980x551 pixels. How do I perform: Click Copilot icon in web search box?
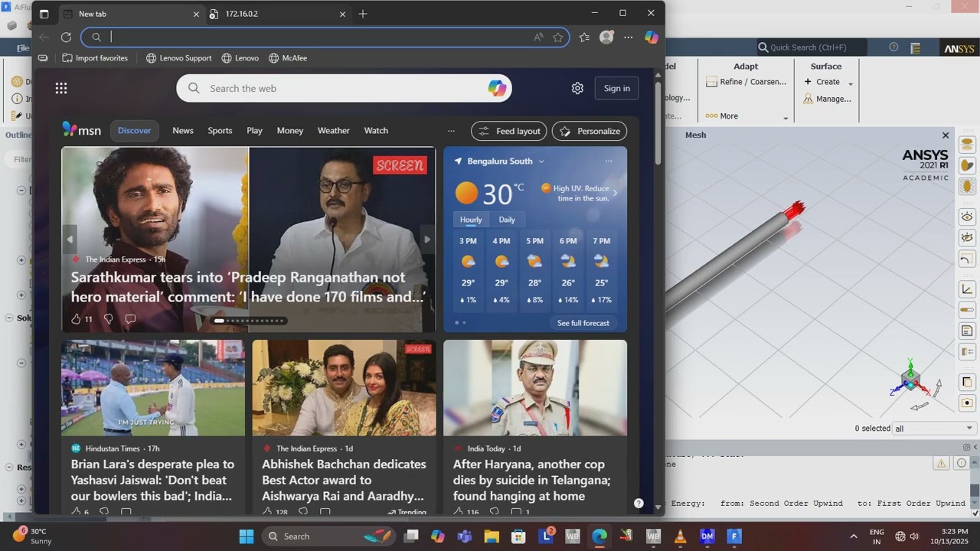(497, 88)
